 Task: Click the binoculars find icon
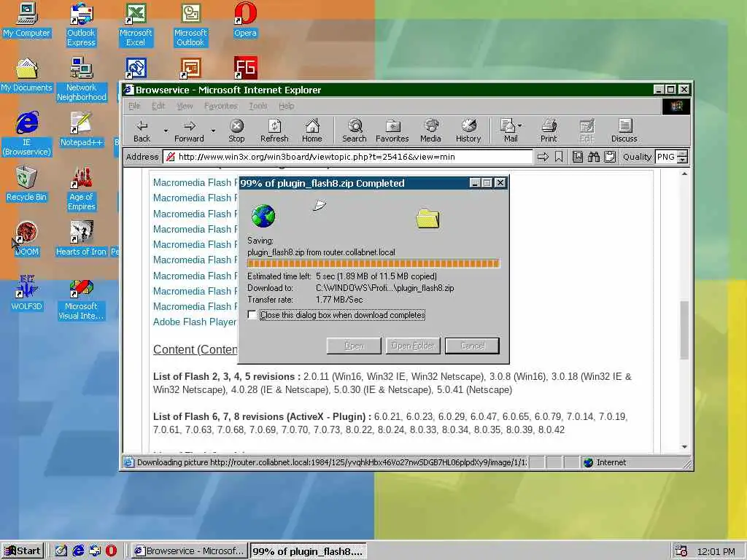click(594, 157)
